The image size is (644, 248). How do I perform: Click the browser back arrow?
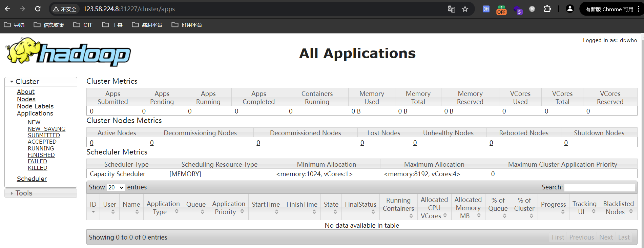point(7,9)
